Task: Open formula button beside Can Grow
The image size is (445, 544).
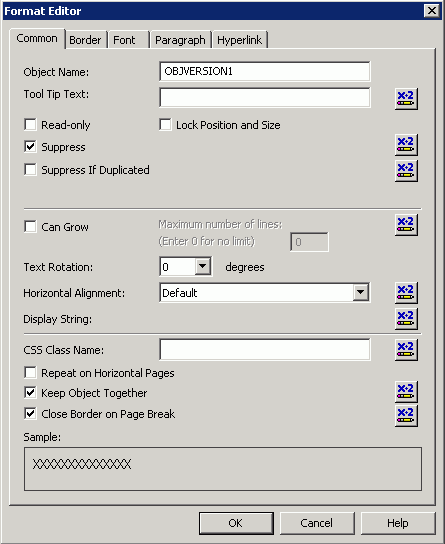Action: 406,225
